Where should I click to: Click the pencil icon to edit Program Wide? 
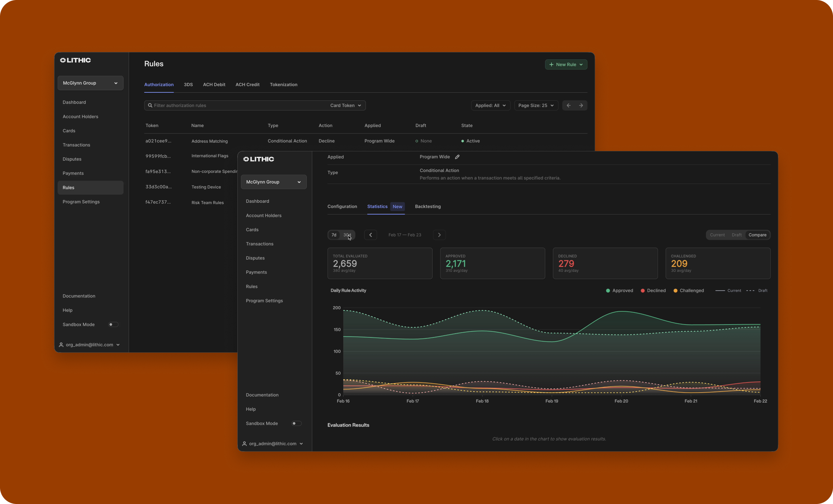[457, 157]
